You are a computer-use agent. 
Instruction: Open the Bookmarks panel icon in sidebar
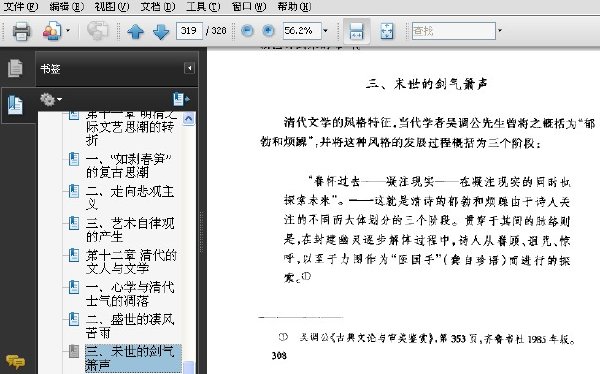pos(15,105)
